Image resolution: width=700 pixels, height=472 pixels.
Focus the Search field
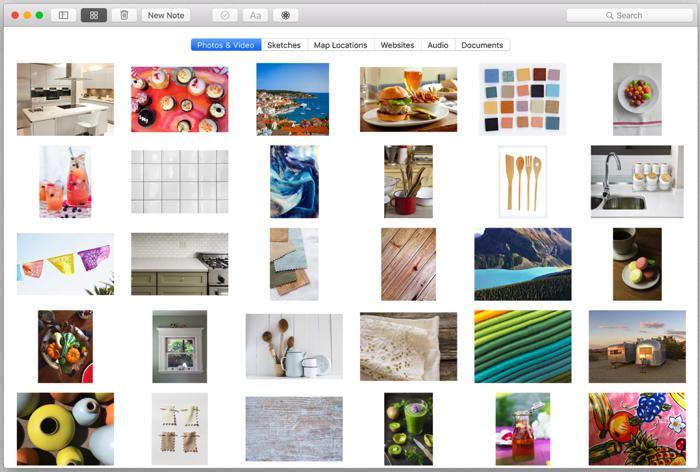coord(629,15)
